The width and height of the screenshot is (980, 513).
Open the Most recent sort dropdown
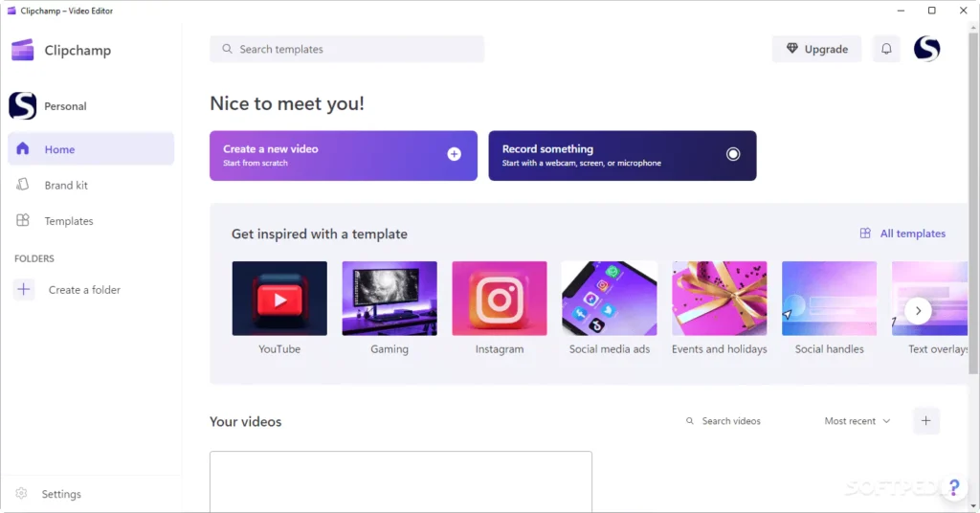[x=857, y=421]
